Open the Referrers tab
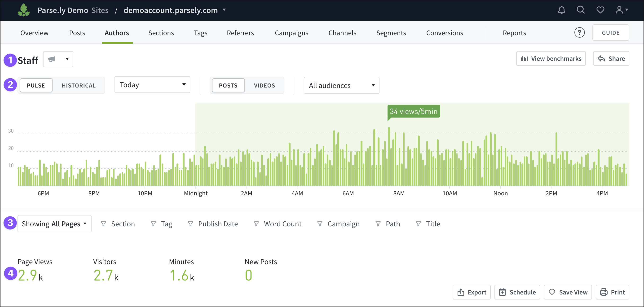Screen dimensions: 644x307 241,33
